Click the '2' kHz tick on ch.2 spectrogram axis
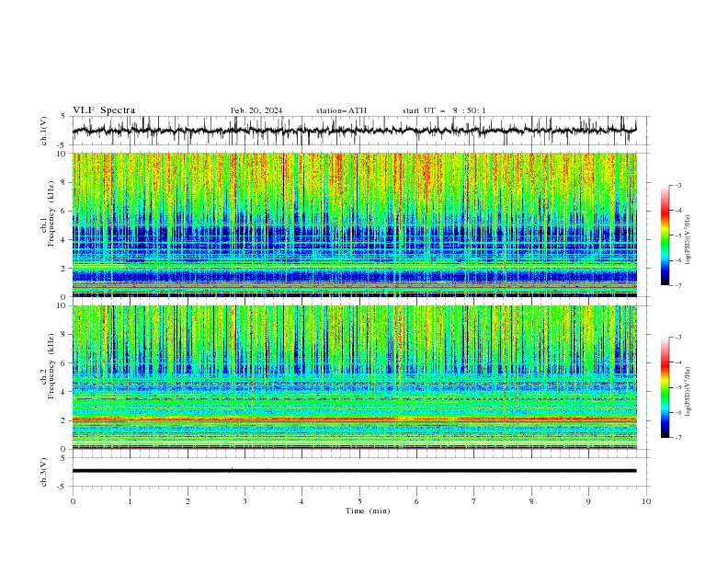 tap(64, 420)
